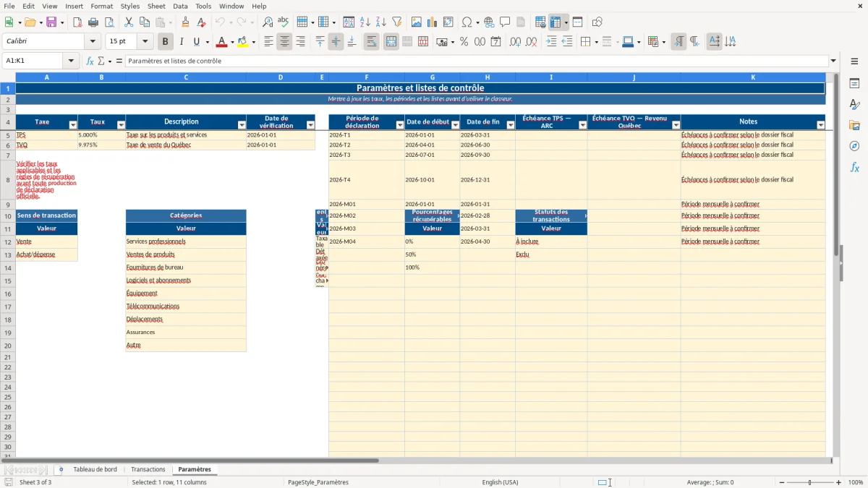The height and width of the screenshot is (488, 868).
Task: Click the Save document icon
Action: click(x=51, y=22)
